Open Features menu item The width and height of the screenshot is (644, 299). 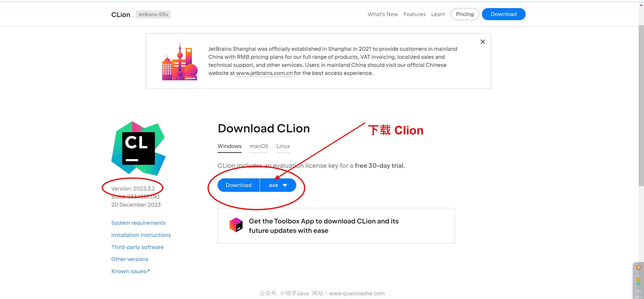point(414,14)
